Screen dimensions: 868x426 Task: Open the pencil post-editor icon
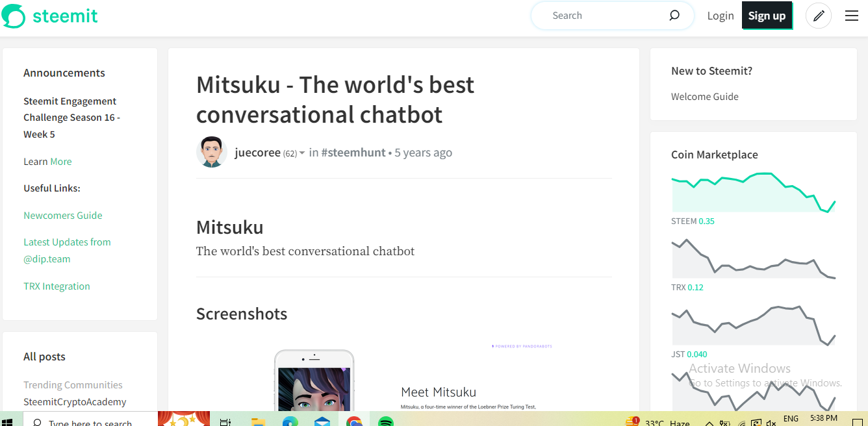[818, 15]
